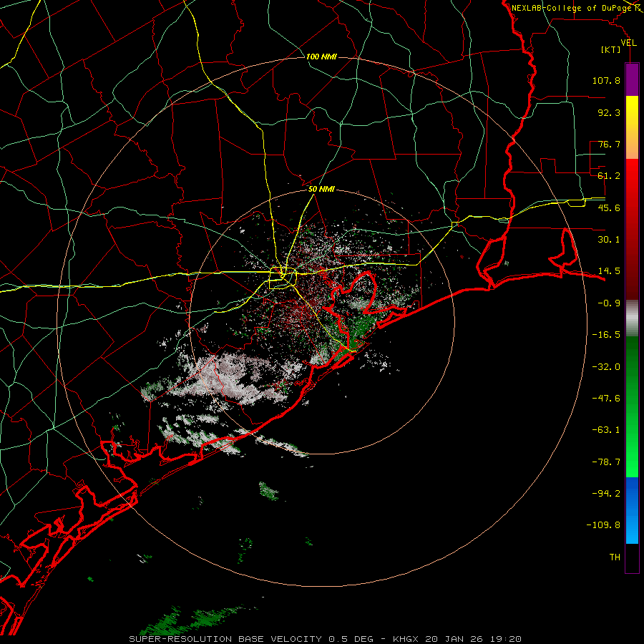Click the green segment of the color bar
644x644 pixels.
[632, 406]
